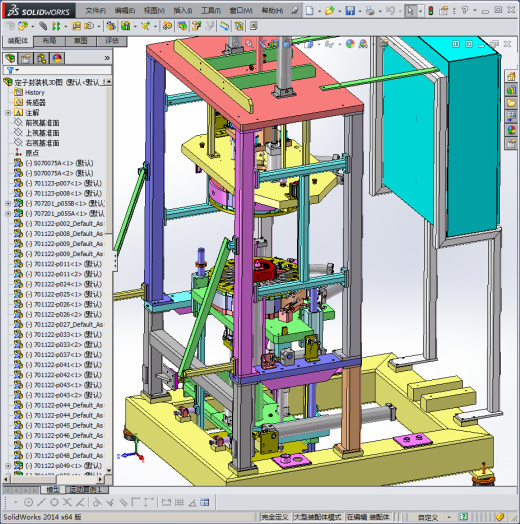
Task: Switch to the FeatureManager design tree tab
Action: pyautogui.click(x=10, y=58)
